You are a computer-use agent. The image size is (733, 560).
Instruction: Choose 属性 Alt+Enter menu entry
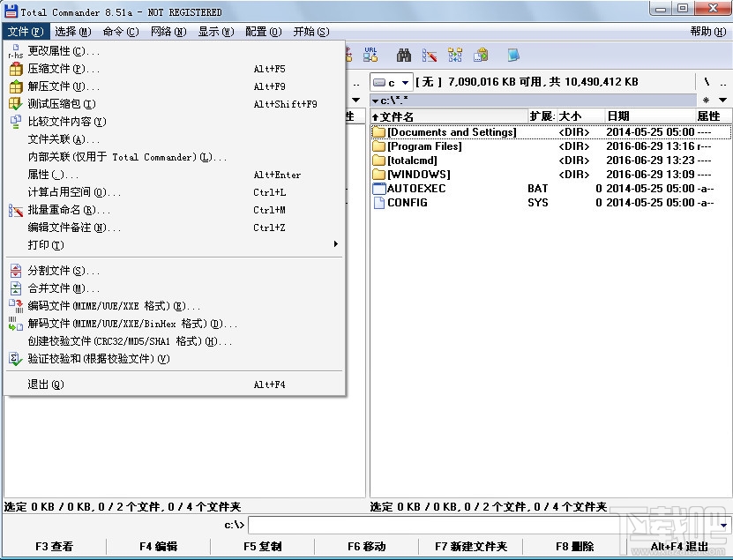pos(174,175)
